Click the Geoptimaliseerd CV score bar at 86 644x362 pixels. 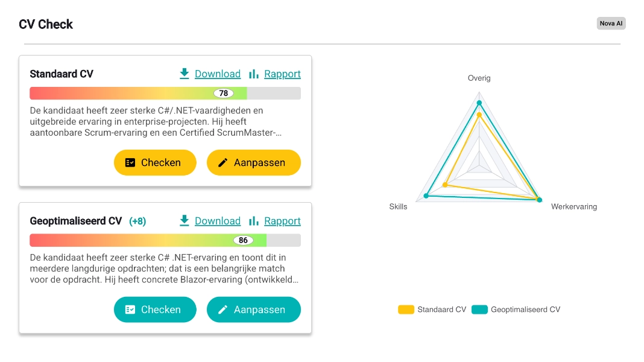click(x=243, y=240)
